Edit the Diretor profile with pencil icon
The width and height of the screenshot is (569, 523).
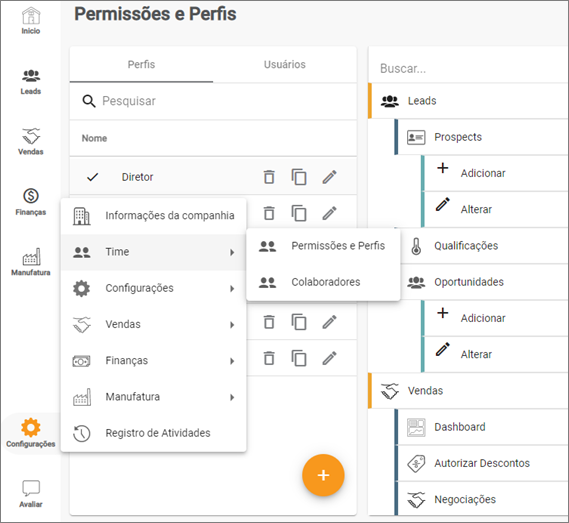(329, 177)
